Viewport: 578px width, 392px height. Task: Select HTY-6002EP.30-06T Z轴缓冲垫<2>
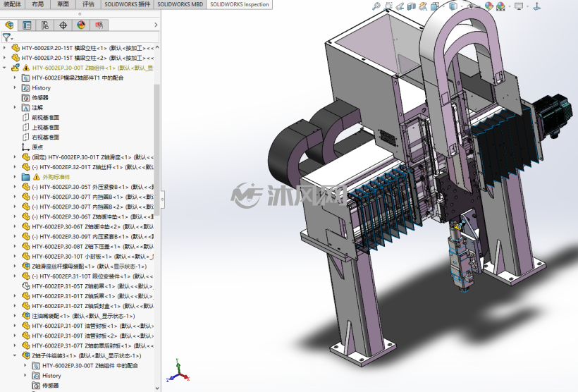[87, 227]
